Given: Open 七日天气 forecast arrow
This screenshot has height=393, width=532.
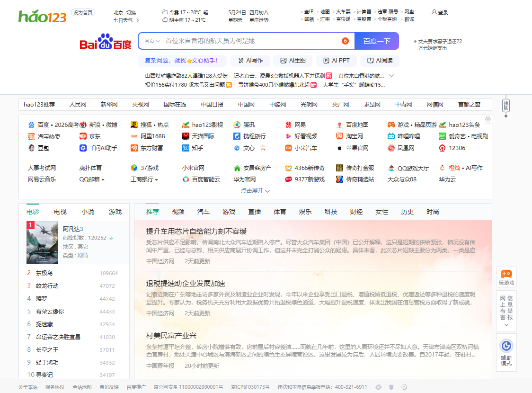Looking at the screenshot, I should click(x=137, y=20).
